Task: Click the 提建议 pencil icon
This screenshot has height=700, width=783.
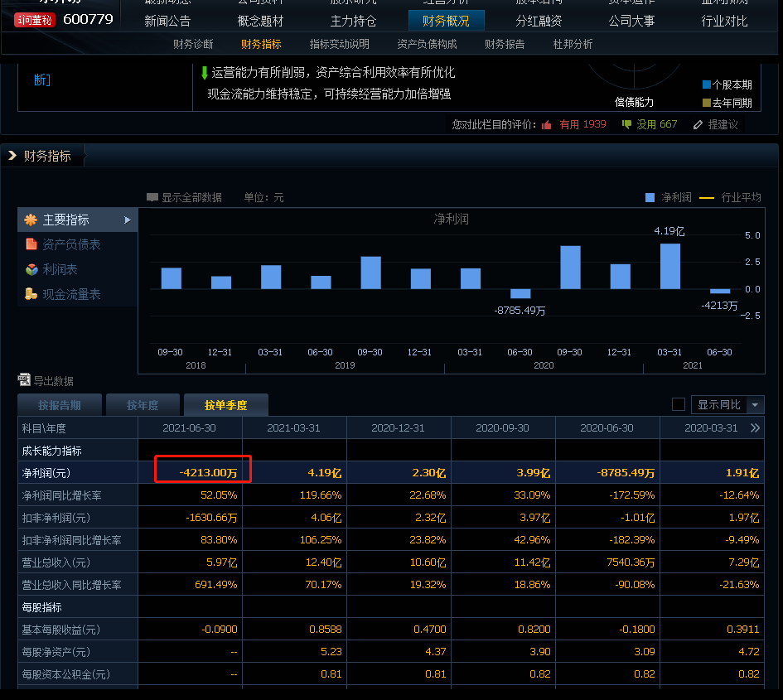Action: (x=698, y=124)
